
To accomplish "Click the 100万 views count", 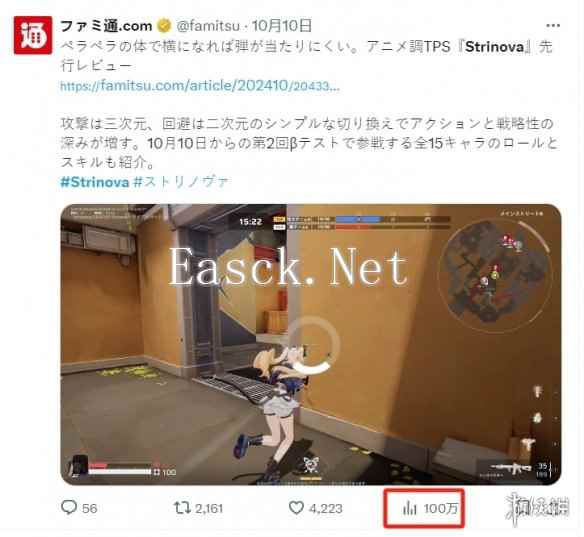I will pyautogui.click(x=441, y=508).
